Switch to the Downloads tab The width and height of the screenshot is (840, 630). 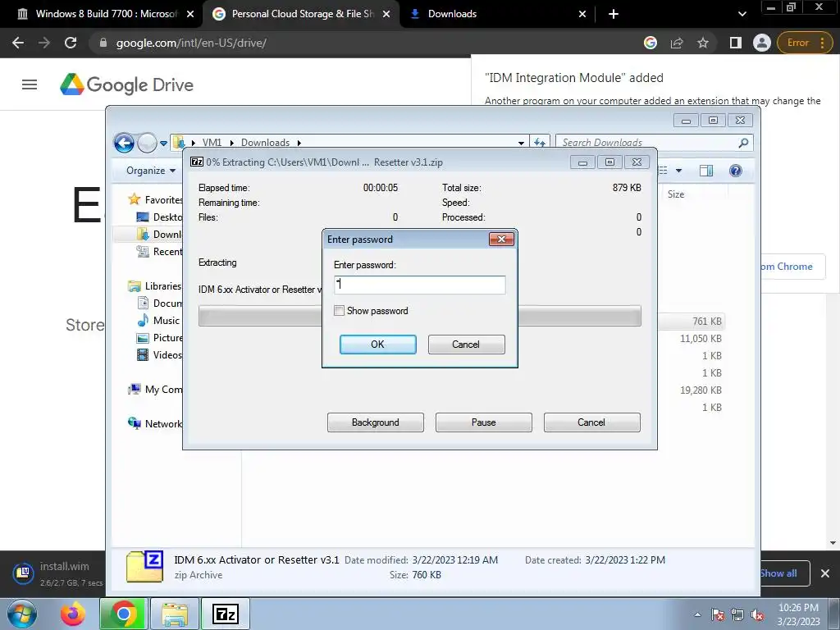452,14
